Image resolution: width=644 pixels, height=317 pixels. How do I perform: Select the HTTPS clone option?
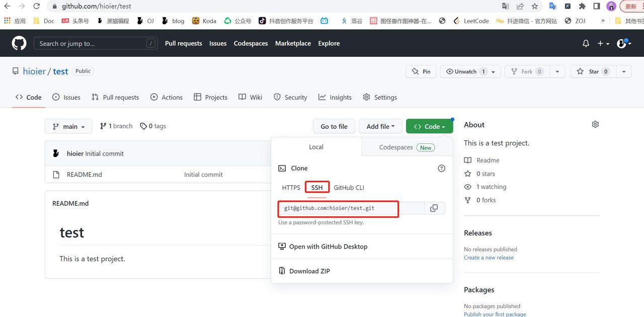click(291, 188)
